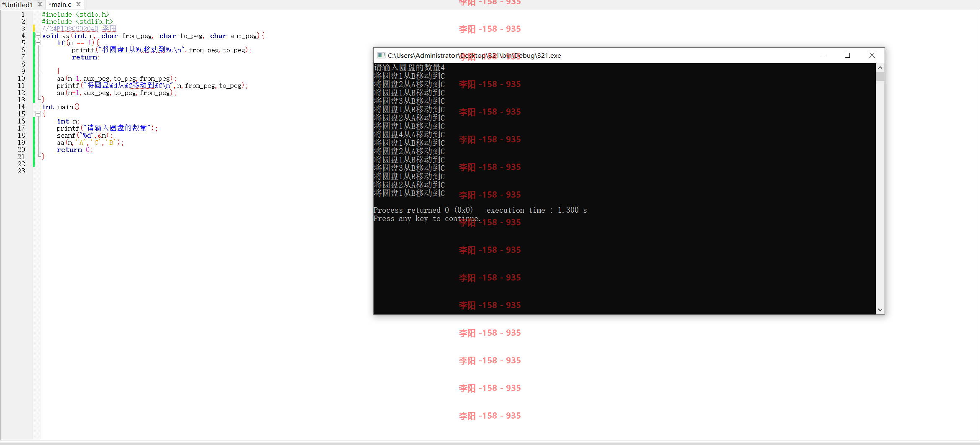Click the comment line with 24P1080902040
The width and height of the screenshot is (980, 445).
click(x=79, y=29)
